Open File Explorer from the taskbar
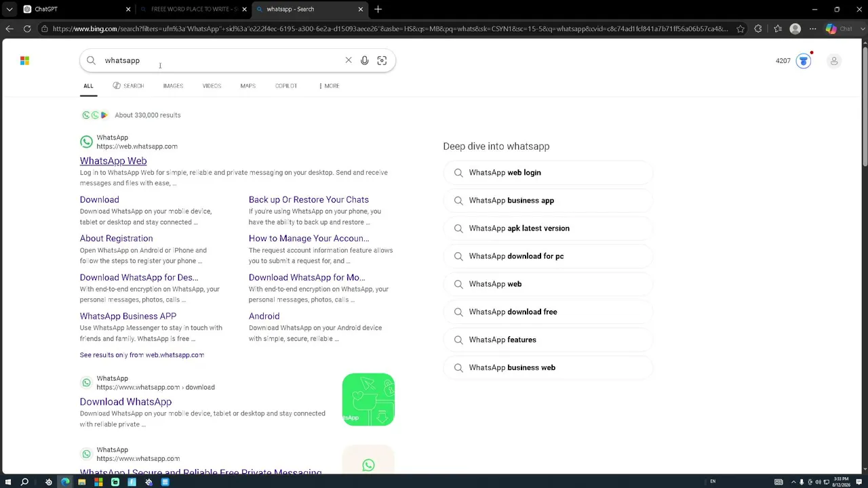 click(x=82, y=482)
